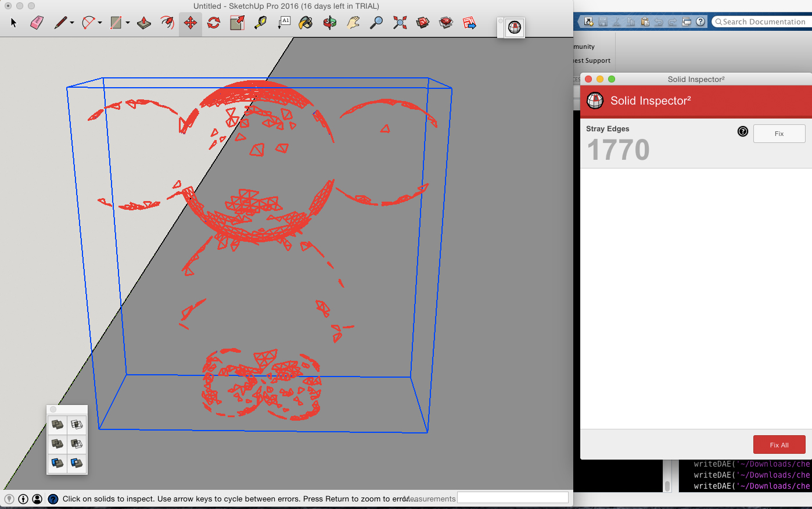Open the Rectangle tool dropdown arrow
This screenshot has width=812, height=509.
pyautogui.click(x=128, y=23)
